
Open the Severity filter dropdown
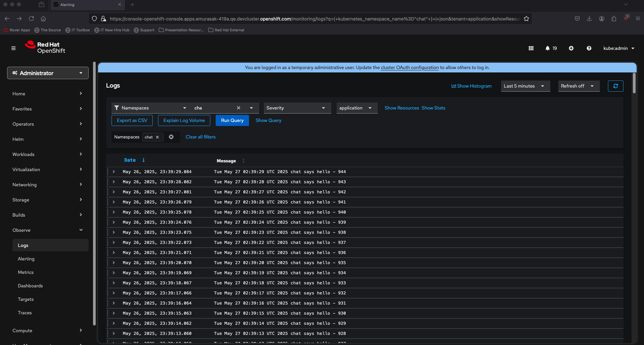point(297,108)
